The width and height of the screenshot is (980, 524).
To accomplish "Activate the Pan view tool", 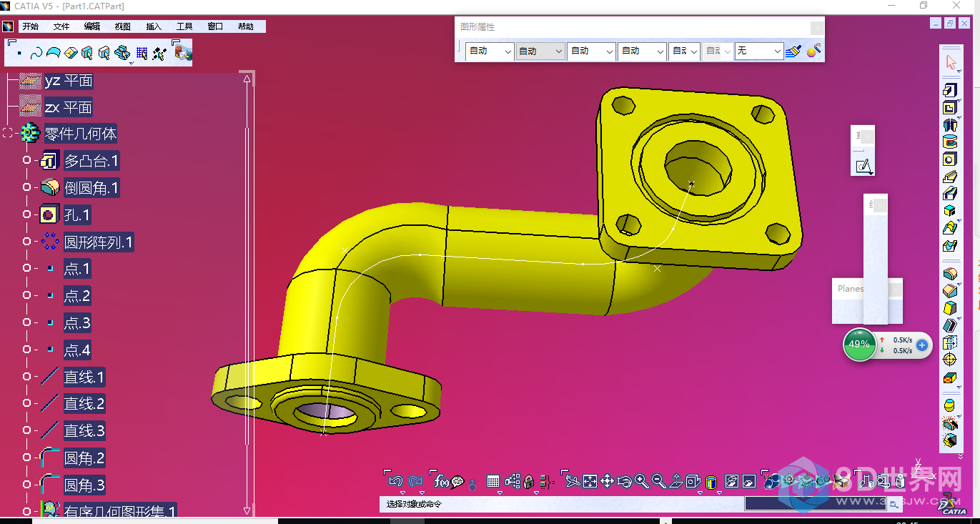I will pyautogui.click(x=607, y=482).
